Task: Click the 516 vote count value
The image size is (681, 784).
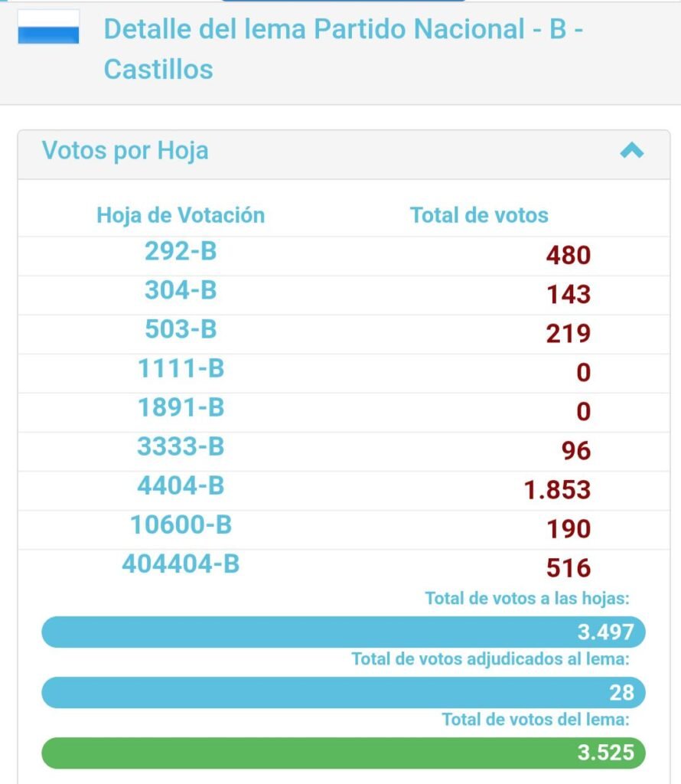Action: (568, 568)
